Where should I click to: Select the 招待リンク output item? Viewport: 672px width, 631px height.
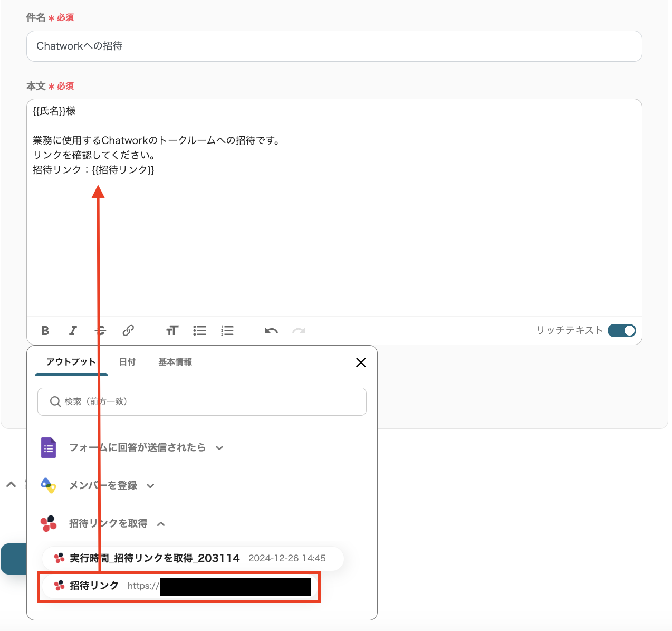[x=179, y=586]
